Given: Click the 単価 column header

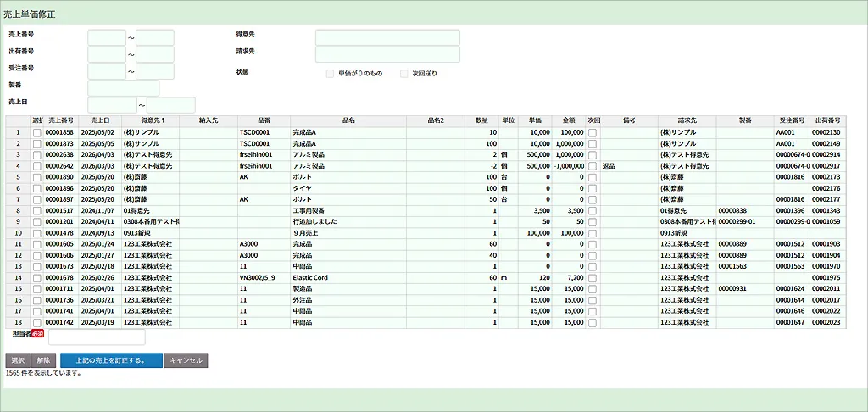Looking at the screenshot, I should click(x=535, y=120).
